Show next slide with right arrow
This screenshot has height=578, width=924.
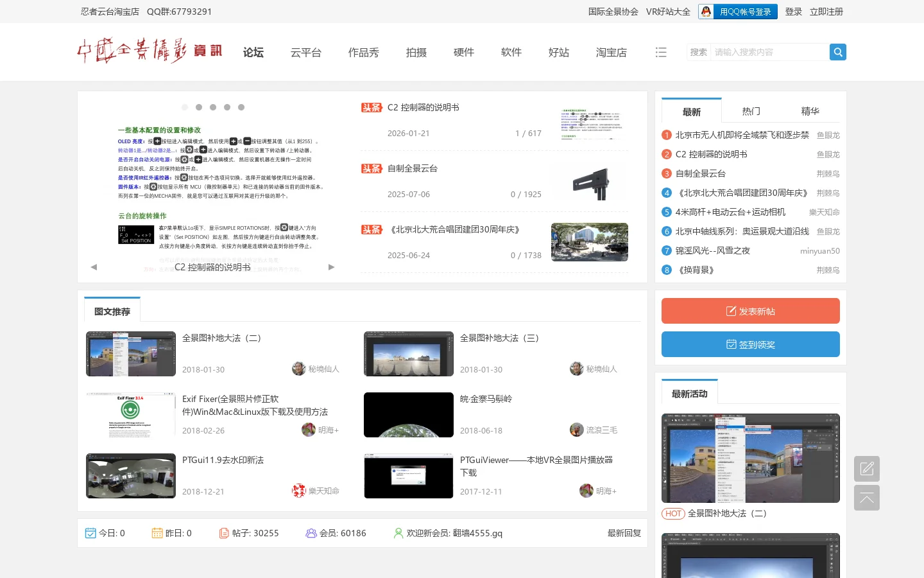331,267
